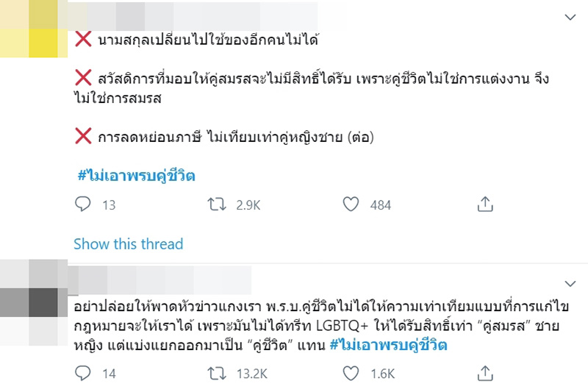This screenshot has width=588, height=389.
Task: Retweet the first tweet with 2.9K retweets
Action: 217,205
